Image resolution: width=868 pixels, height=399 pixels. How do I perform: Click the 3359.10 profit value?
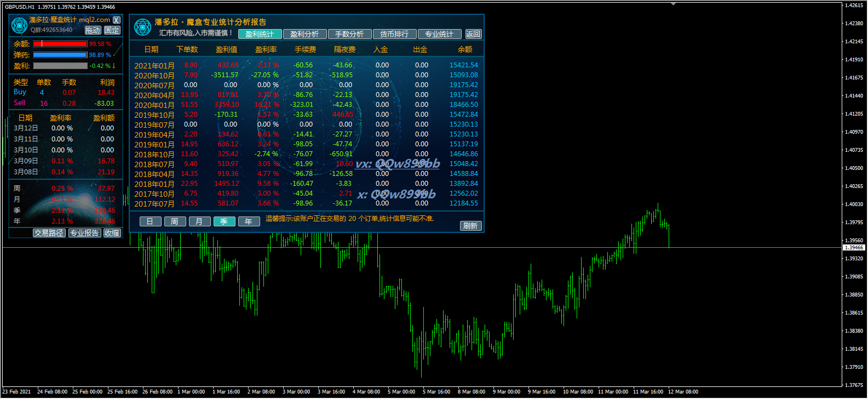(x=227, y=105)
